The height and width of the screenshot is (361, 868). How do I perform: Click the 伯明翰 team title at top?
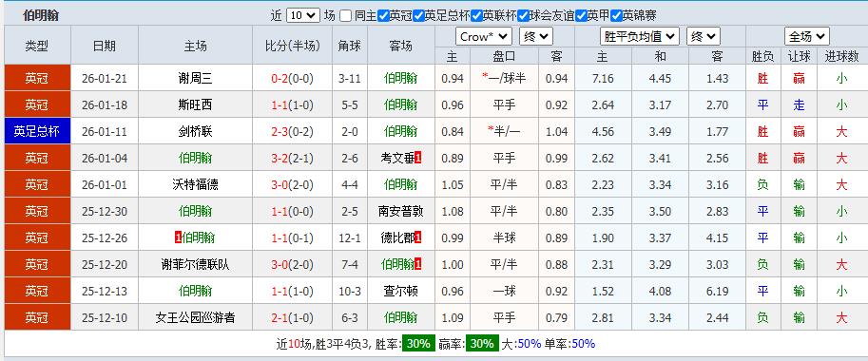tap(41, 16)
